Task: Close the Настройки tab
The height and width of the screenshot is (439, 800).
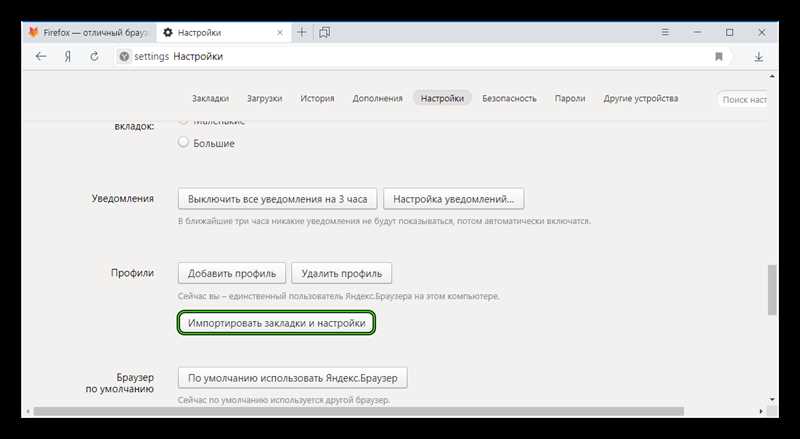Action: [280, 33]
